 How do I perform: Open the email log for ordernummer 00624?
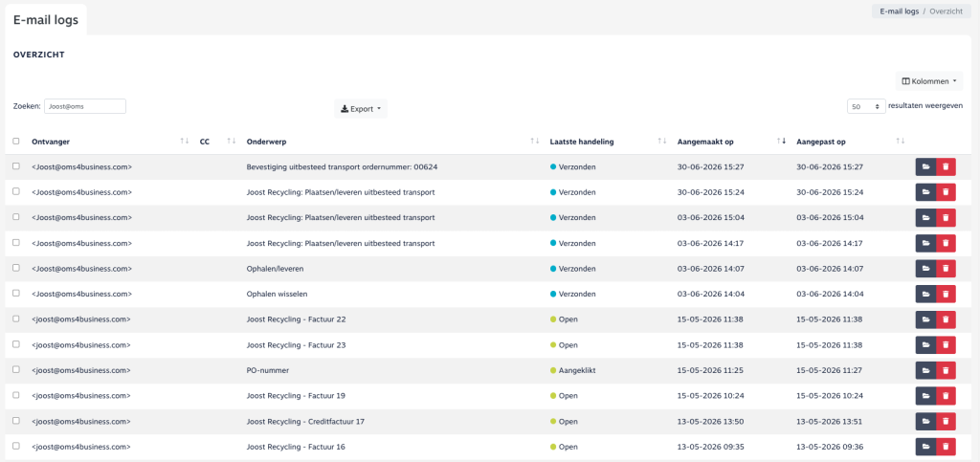click(925, 166)
